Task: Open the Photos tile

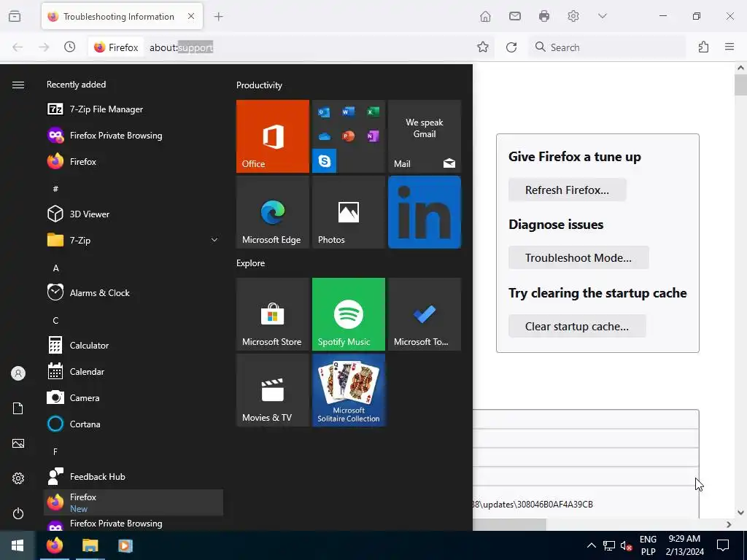Action: pyautogui.click(x=349, y=212)
